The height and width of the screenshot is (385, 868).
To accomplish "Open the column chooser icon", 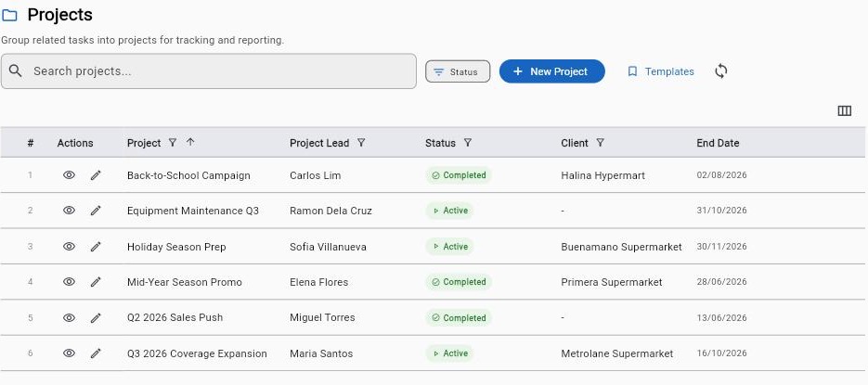I will 844,111.
